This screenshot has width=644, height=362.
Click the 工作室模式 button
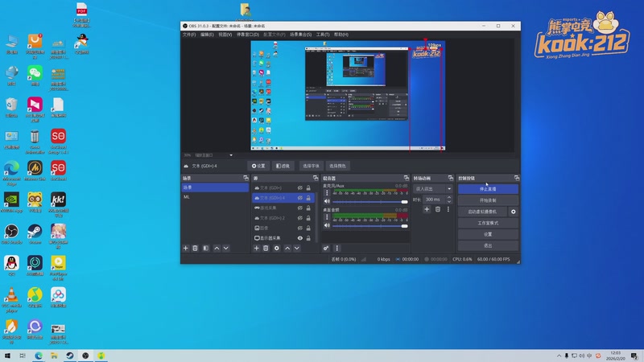(x=488, y=223)
